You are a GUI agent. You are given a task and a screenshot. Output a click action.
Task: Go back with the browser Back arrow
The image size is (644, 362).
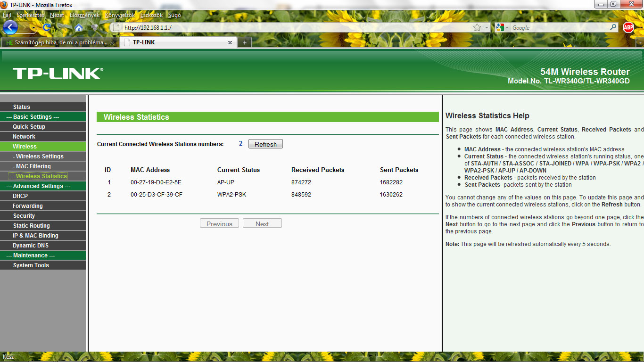point(10,27)
